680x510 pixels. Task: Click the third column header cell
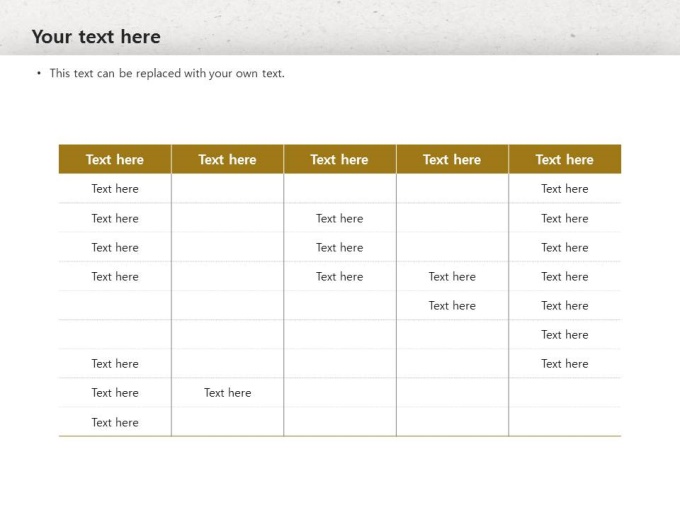tap(340, 159)
